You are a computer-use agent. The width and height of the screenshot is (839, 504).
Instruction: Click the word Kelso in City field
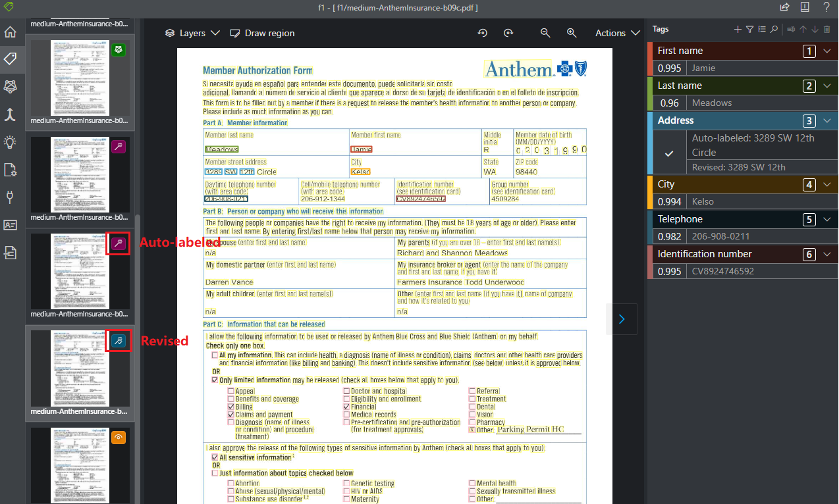(360, 172)
